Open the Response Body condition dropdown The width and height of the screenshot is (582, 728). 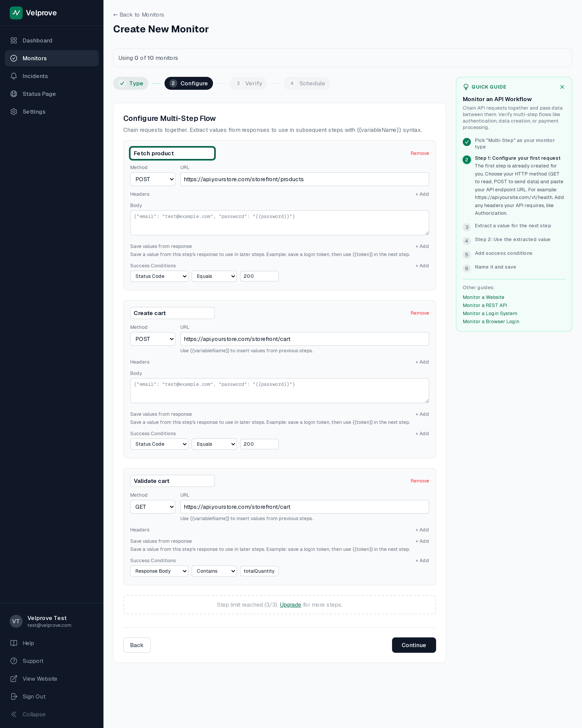(x=159, y=571)
